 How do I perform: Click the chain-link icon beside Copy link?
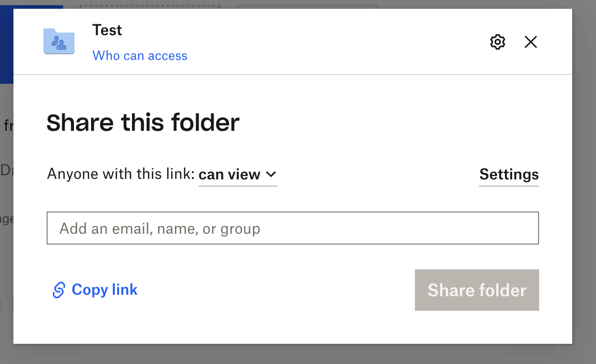58,290
